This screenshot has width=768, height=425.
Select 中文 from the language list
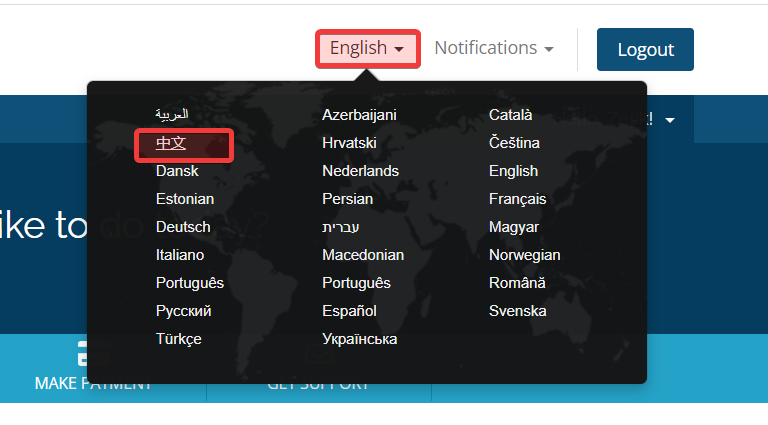coord(171,143)
